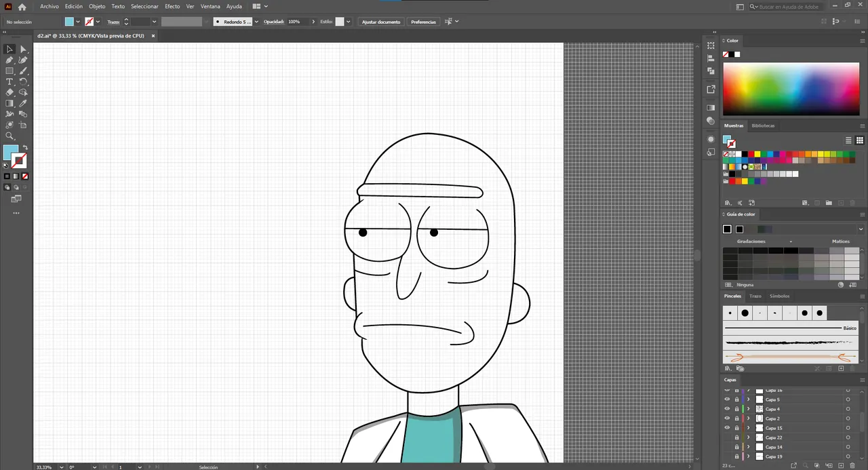Unlock Capa 14 via lock icon

tap(736, 447)
